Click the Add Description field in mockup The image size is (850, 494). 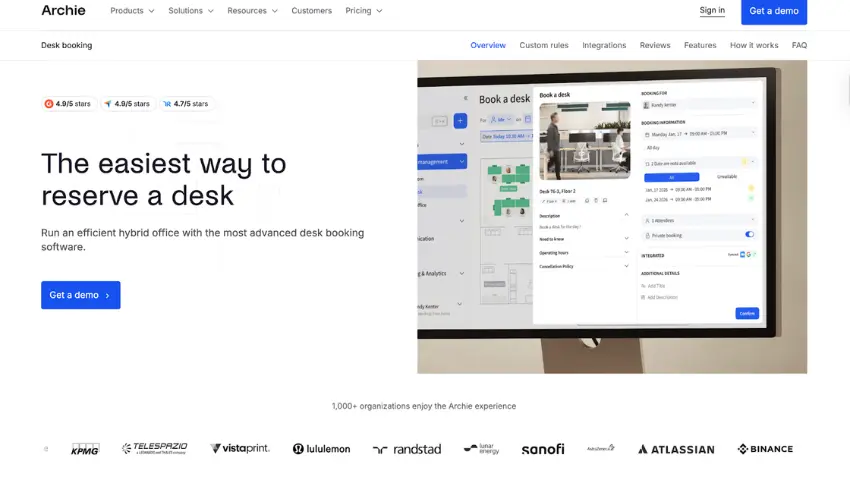(659, 297)
